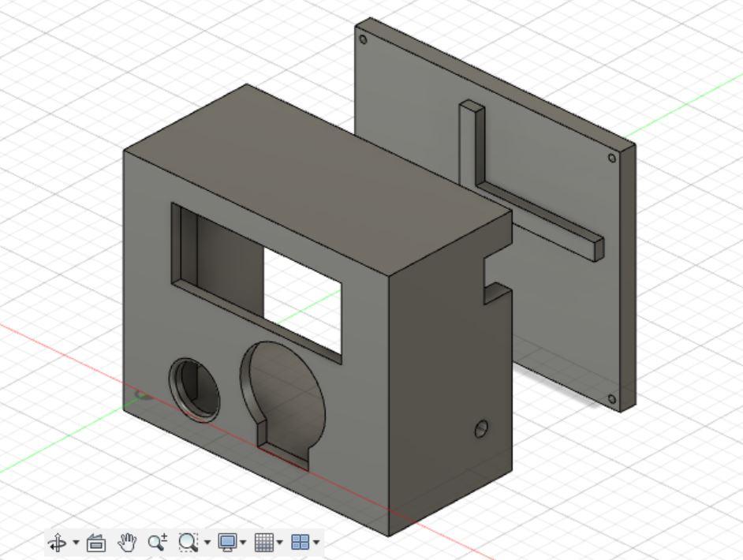Expand the Orbit tool dropdown
Screen dimensions: 743x560
click(74, 543)
